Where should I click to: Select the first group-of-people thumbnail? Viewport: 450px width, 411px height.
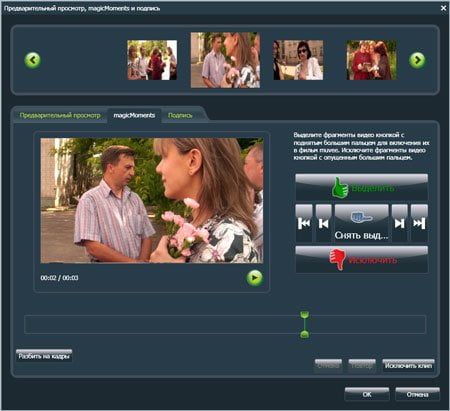[152, 60]
